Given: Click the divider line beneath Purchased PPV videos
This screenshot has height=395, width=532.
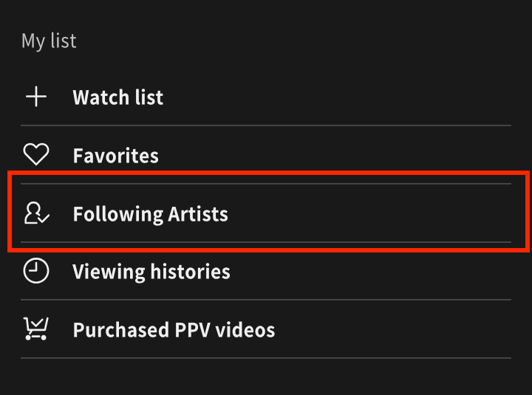Looking at the screenshot, I should pyautogui.click(x=266, y=358).
